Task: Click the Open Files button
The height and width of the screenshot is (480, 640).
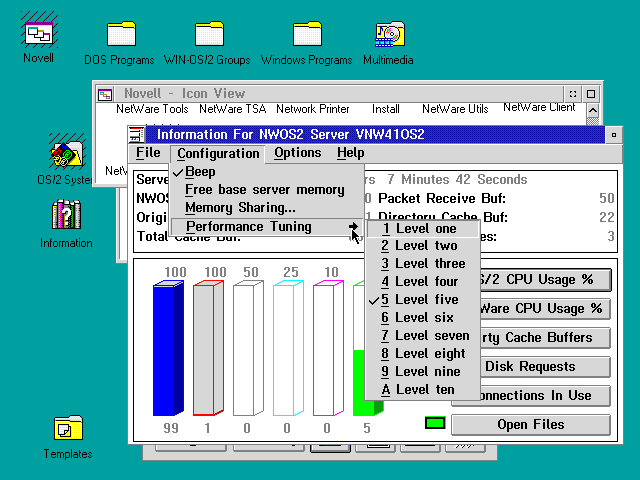Action: [531, 424]
